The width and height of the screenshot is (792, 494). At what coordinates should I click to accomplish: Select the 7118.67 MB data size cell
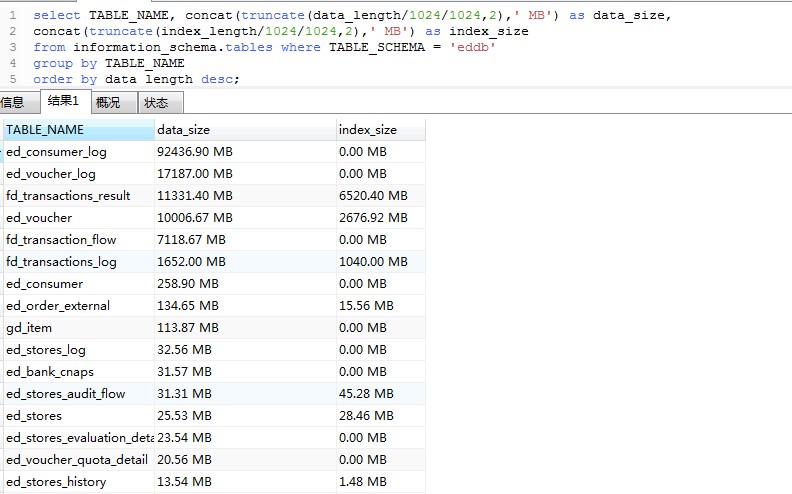(x=191, y=240)
